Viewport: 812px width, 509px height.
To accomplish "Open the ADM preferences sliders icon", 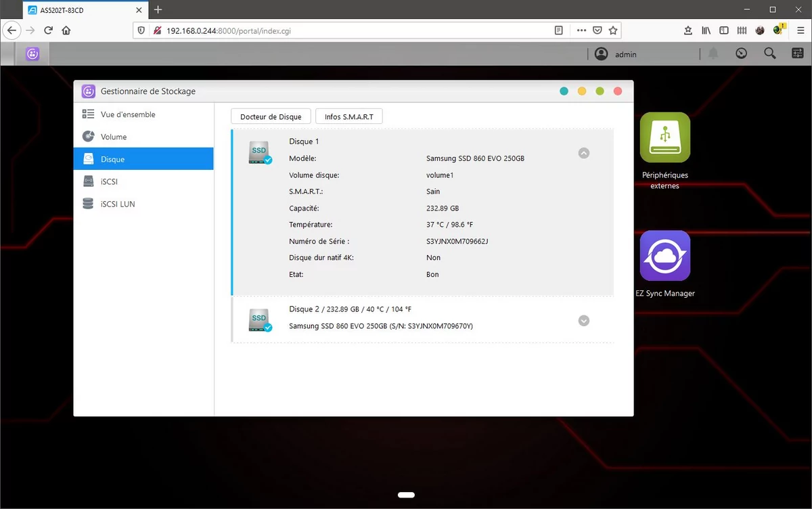I will pos(798,53).
